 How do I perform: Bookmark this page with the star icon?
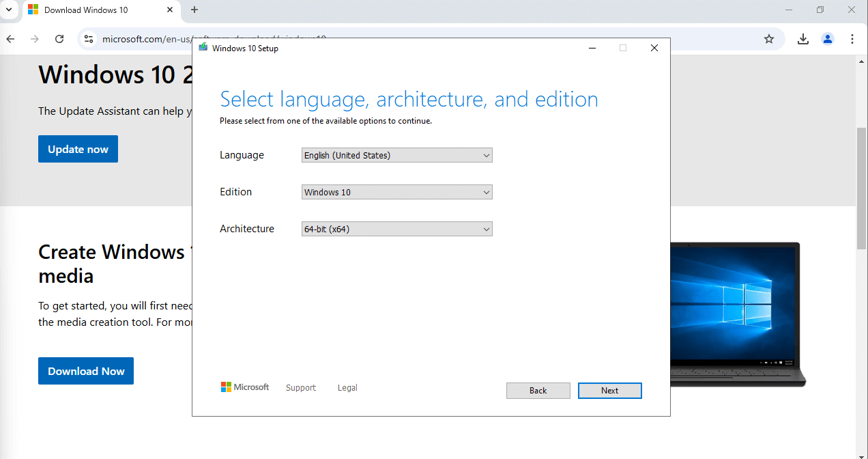pos(769,39)
